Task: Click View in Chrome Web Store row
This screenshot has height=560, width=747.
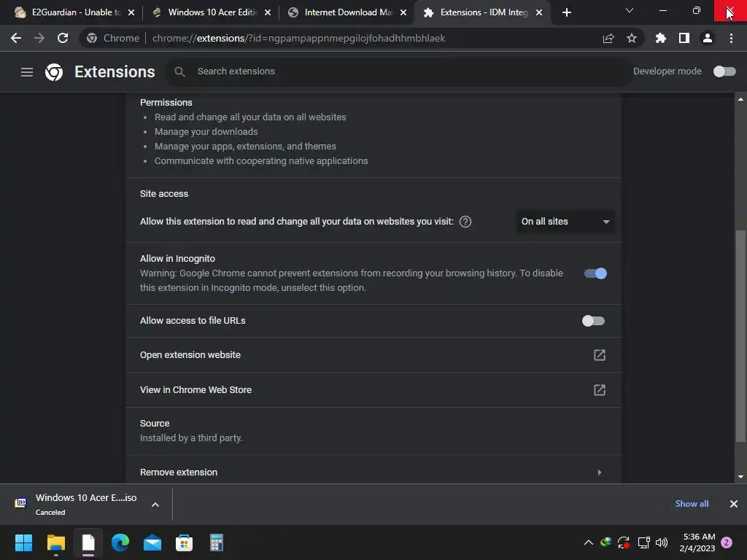Action: click(373, 389)
